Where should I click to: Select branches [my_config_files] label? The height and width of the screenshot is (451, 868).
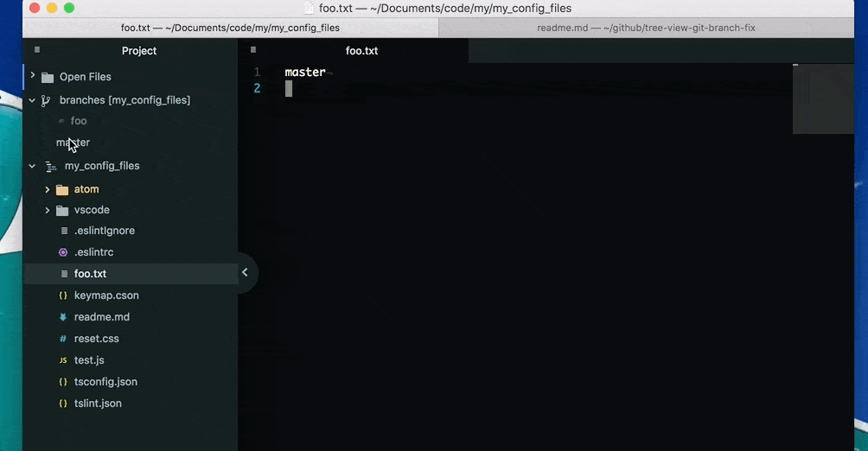pos(125,100)
